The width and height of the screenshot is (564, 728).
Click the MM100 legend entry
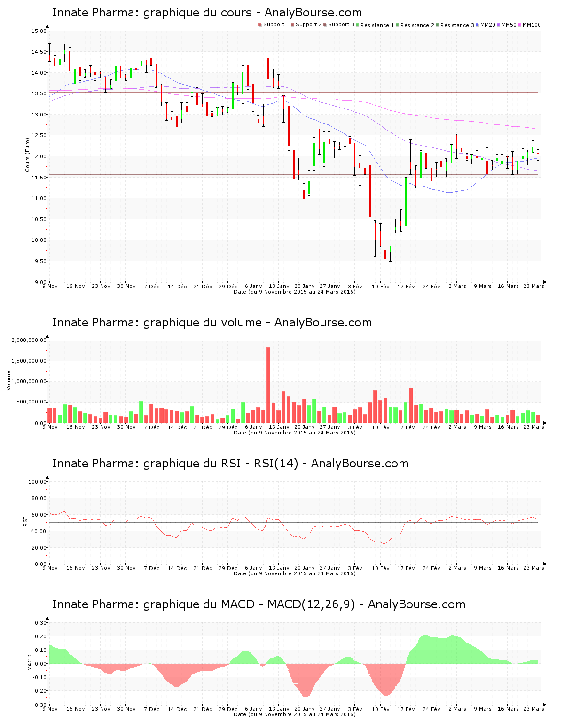(529, 25)
